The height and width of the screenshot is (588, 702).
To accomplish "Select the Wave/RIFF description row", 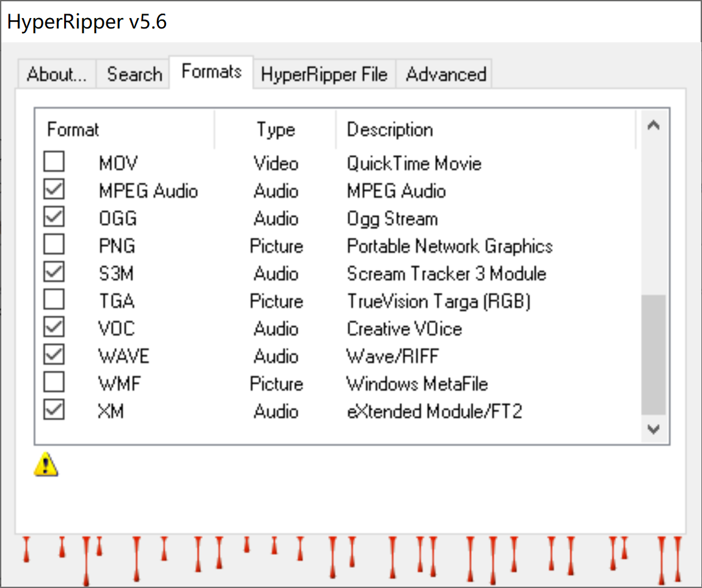I will point(393,357).
